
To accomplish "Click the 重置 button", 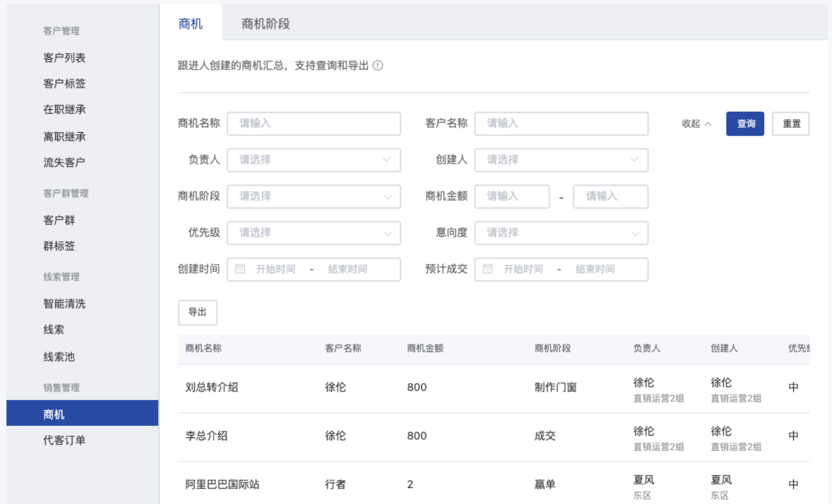I will [x=791, y=124].
